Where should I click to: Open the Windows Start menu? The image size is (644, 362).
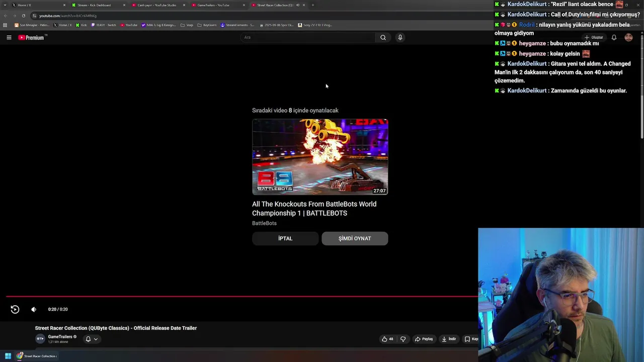click(x=8, y=356)
